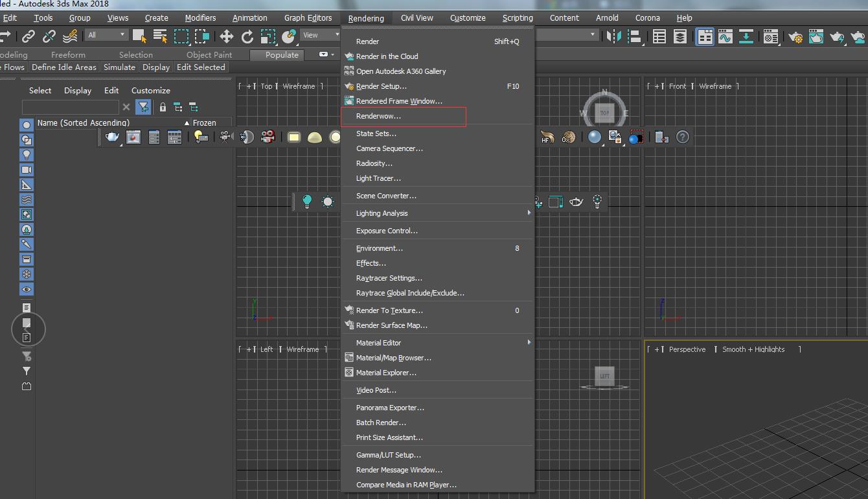The height and width of the screenshot is (499, 868).
Task: Toggle display of space warps in Scene Explorer
Action: pos(26,200)
